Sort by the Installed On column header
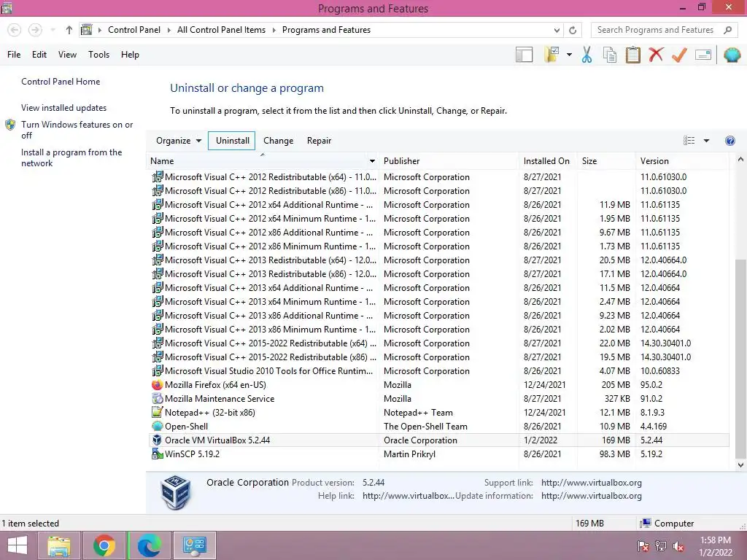Image resolution: width=747 pixels, height=560 pixels. [x=548, y=161]
